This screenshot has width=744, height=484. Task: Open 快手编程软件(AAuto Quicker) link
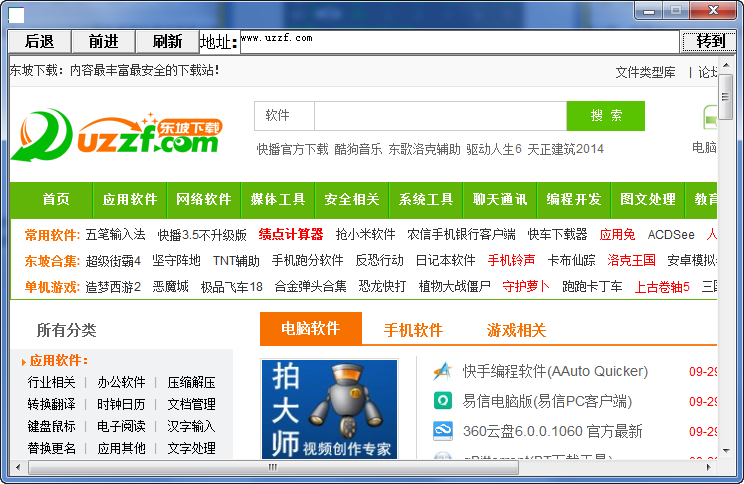coord(555,371)
